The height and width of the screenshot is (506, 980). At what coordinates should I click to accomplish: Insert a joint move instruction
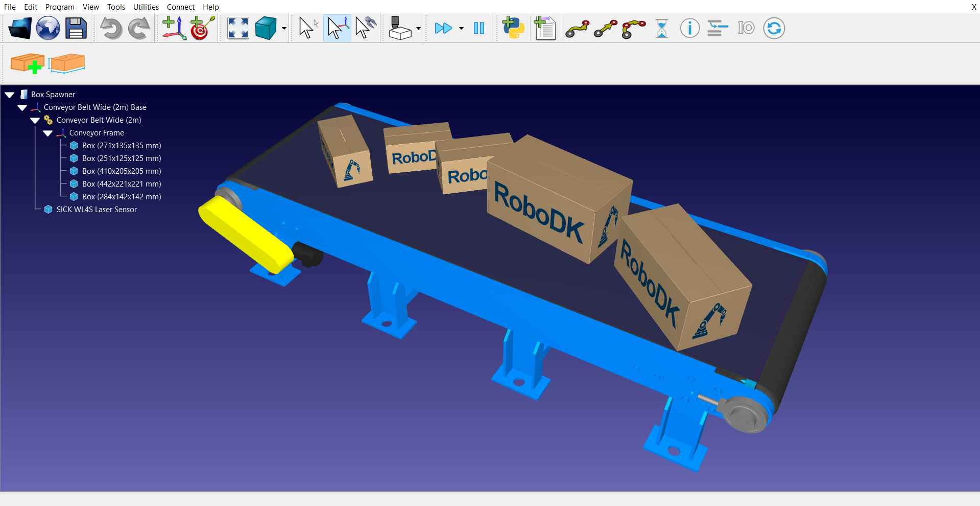[578, 29]
